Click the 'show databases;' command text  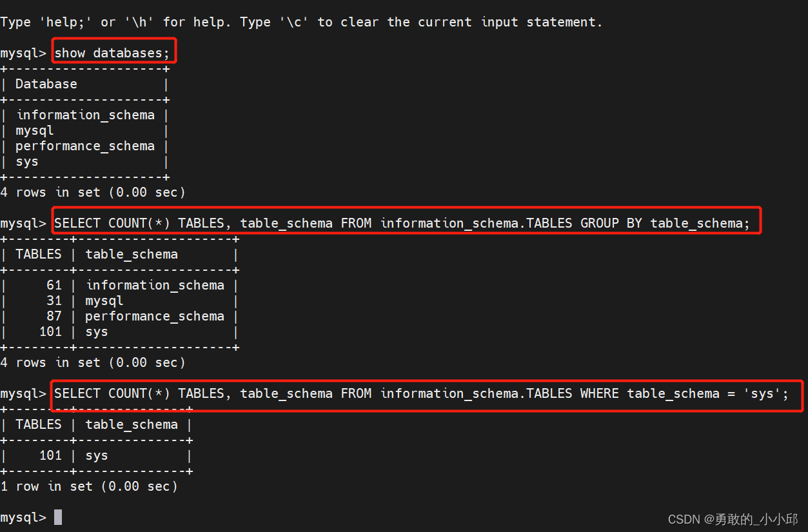(x=112, y=53)
